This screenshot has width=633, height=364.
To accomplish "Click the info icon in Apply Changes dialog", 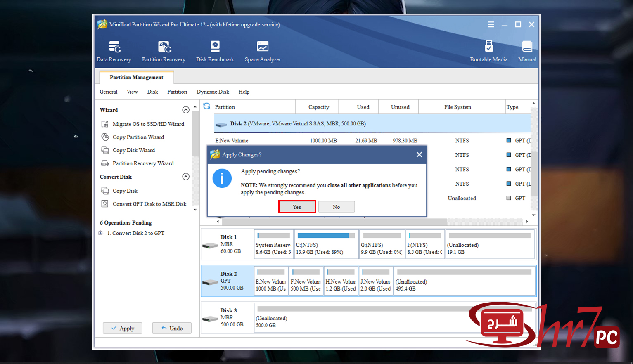I will coord(222,178).
